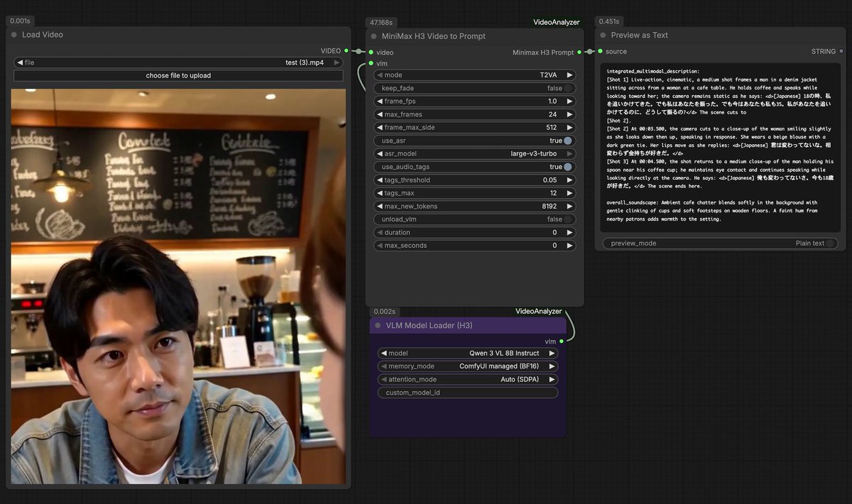Click choose file to upload button
The width and height of the screenshot is (852, 504).
pyautogui.click(x=178, y=75)
